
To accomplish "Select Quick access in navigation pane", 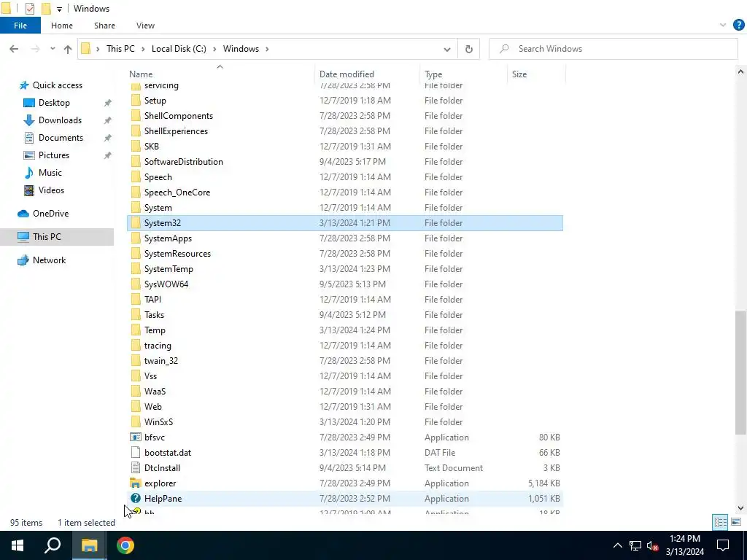I will [x=50, y=85].
